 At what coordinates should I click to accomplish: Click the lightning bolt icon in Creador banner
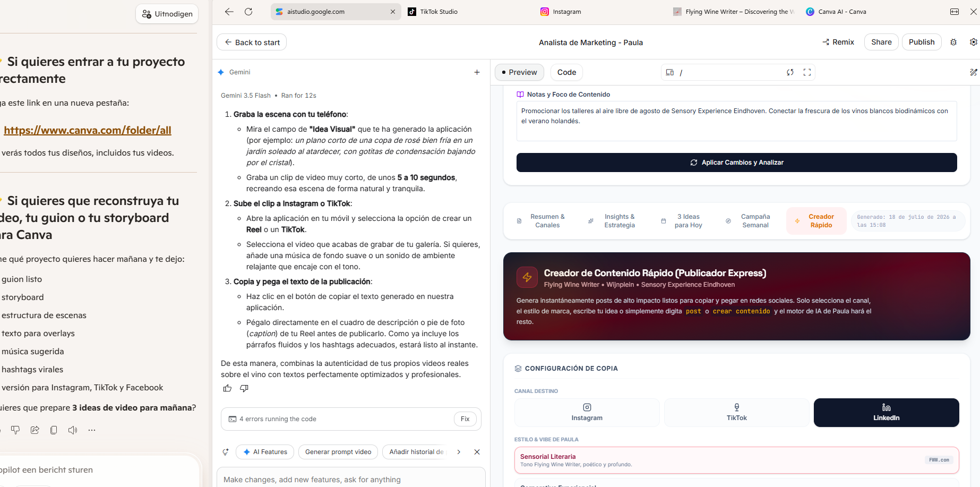[x=527, y=277]
